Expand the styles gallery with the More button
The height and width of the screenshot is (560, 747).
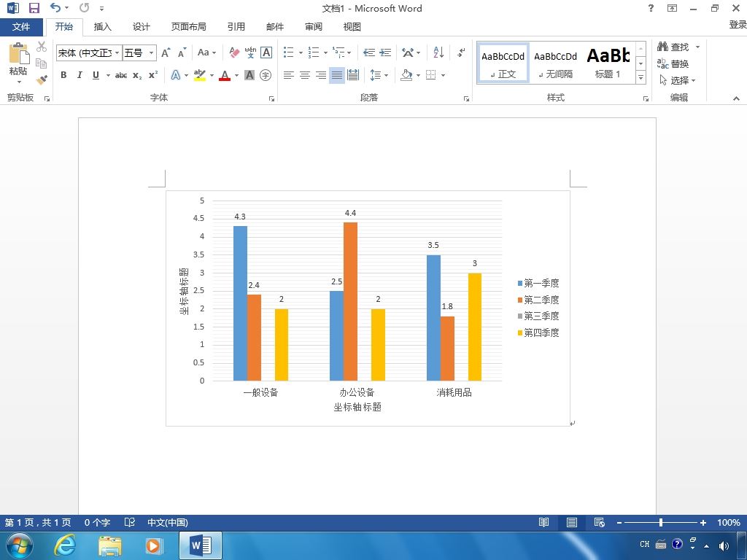pos(640,77)
